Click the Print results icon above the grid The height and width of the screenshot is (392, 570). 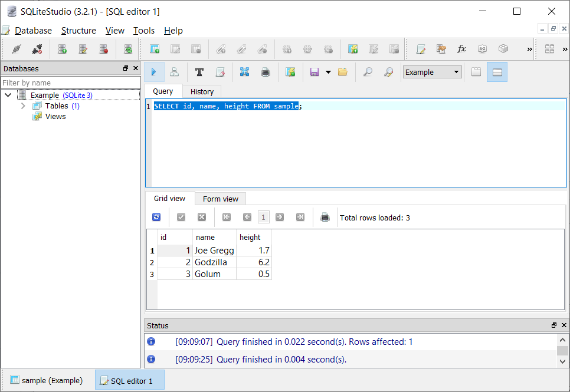pyautogui.click(x=325, y=217)
